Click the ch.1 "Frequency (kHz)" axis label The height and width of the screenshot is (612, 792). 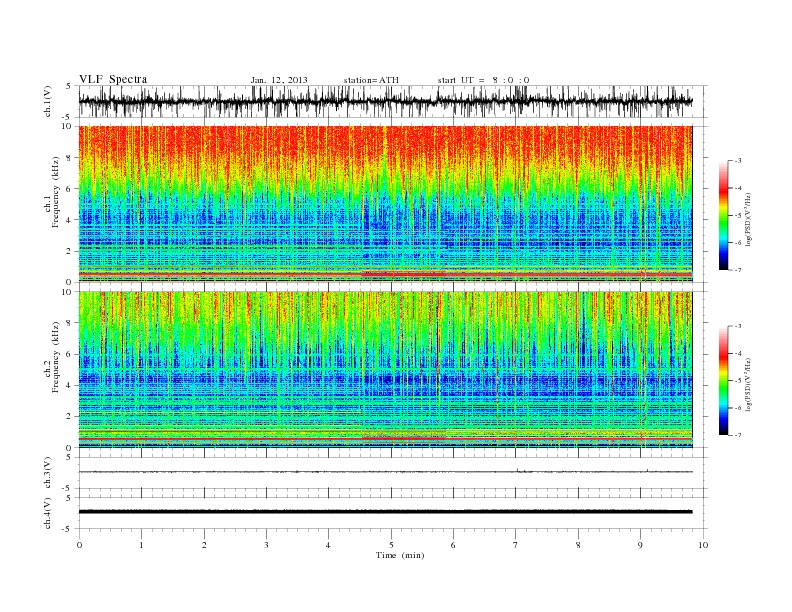point(55,192)
